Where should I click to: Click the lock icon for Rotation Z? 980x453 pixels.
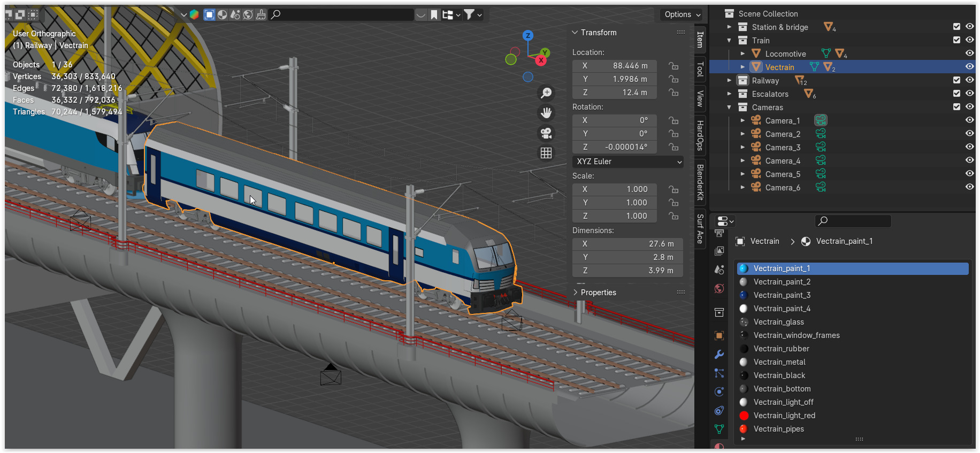click(674, 147)
